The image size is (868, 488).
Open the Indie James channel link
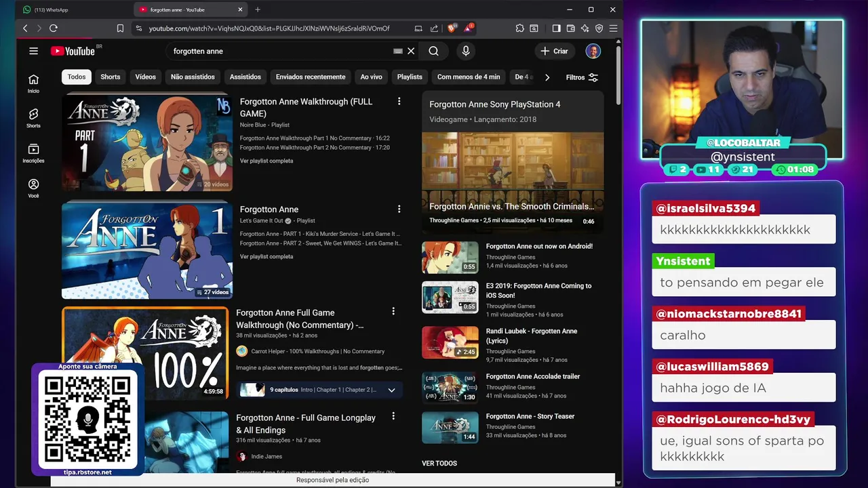tap(267, 456)
